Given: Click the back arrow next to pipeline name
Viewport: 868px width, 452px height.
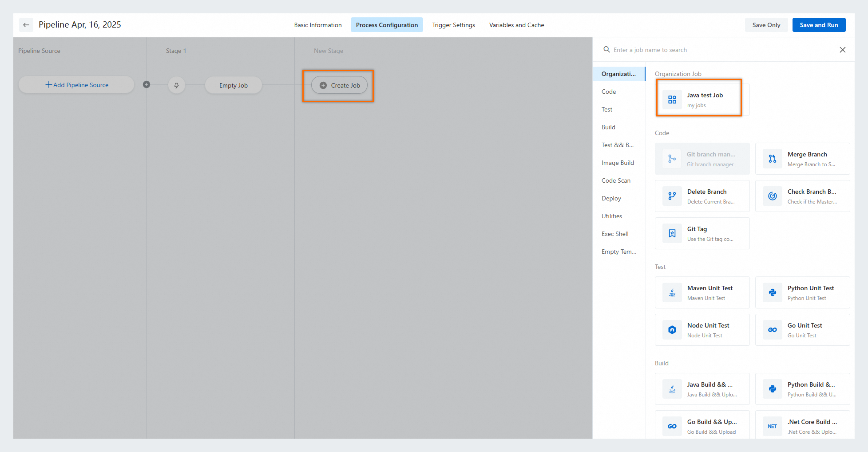Looking at the screenshot, I should [26, 25].
